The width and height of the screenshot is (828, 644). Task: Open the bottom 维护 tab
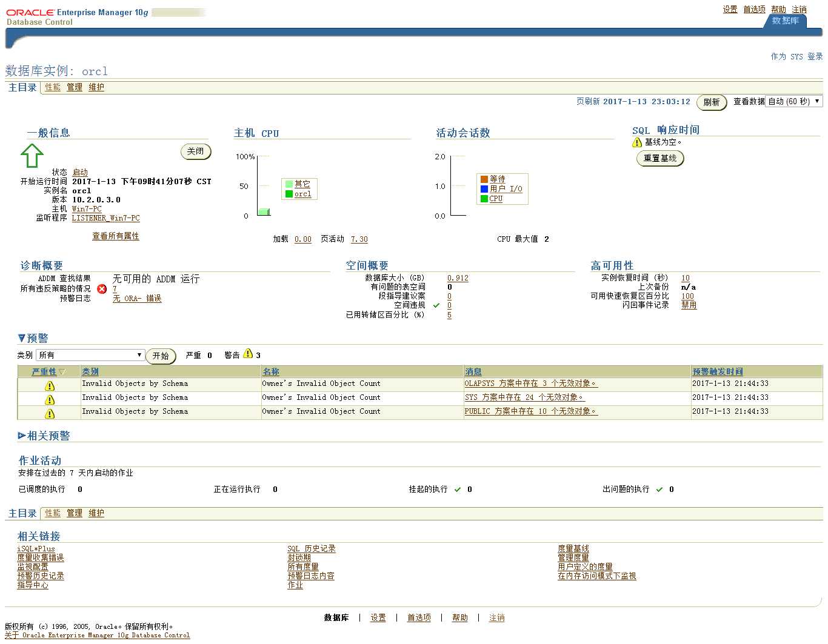pyautogui.click(x=96, y=513)
